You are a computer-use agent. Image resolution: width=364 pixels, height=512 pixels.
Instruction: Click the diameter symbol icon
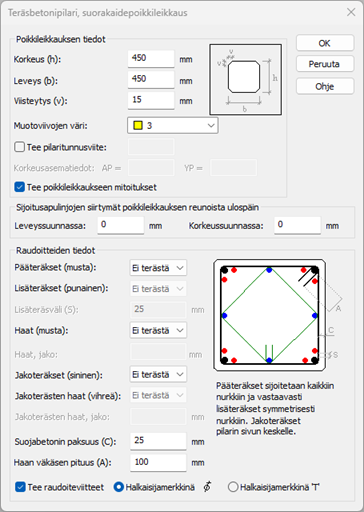pyautogui.click(x=207, y=487)
